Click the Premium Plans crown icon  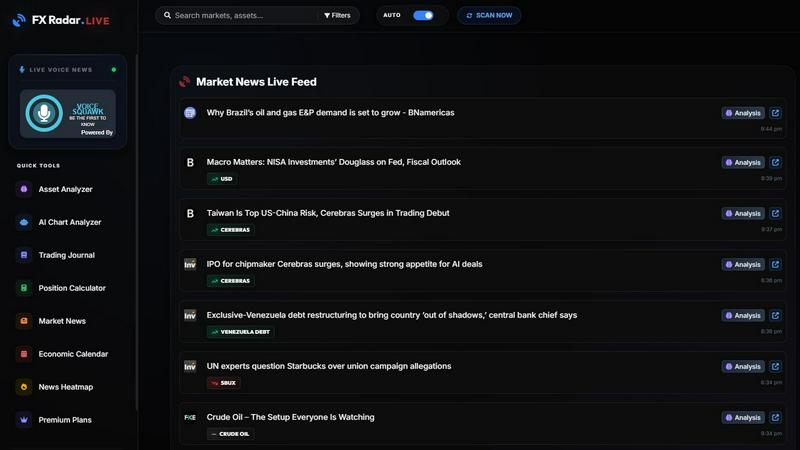23,419
